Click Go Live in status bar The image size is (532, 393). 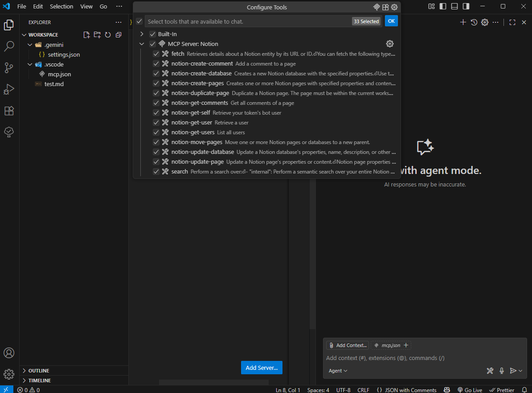coord(470,390)
